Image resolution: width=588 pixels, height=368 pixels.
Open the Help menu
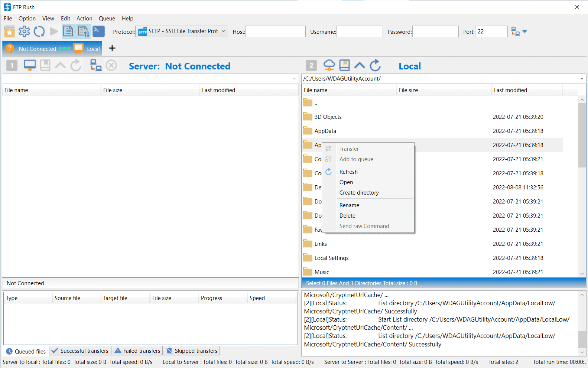(127, 19)
